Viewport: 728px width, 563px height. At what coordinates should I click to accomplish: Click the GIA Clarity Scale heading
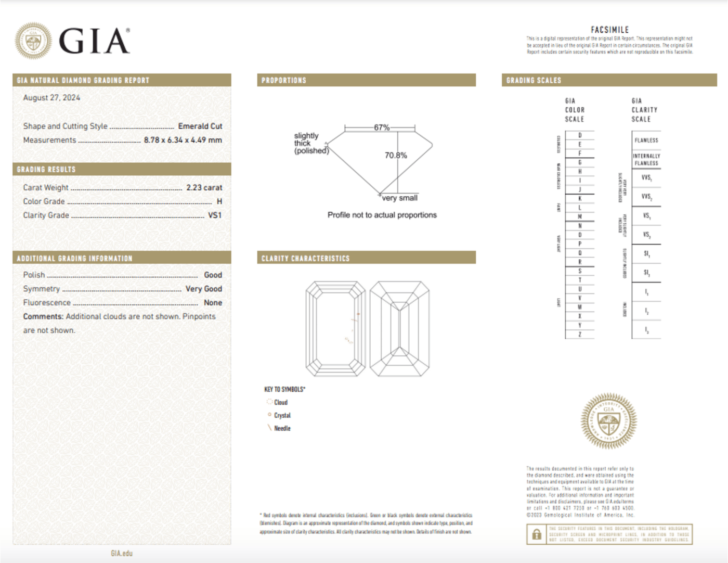pos(644,110)
